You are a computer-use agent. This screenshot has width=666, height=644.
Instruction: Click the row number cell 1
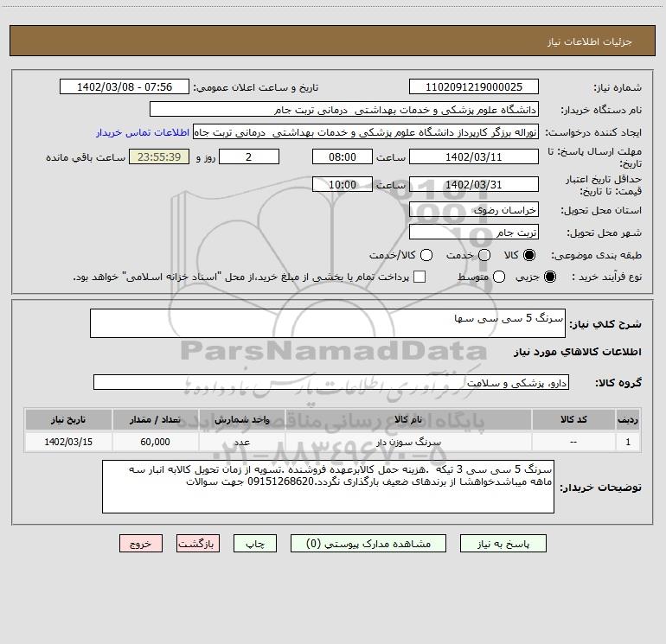(628, 442)
